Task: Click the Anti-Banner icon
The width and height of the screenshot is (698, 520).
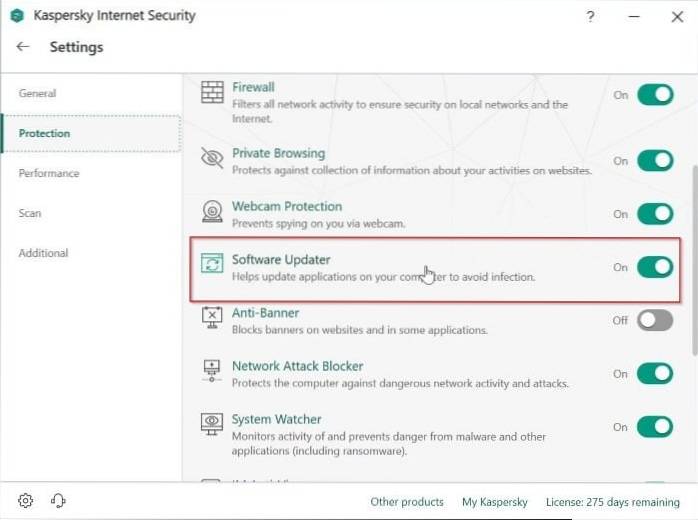Action: [212, 318]
